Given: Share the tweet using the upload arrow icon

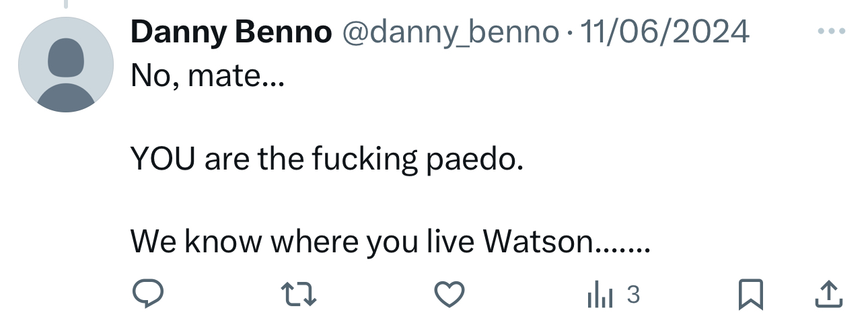Looking at the screenshot, I should click(x=829, y=295).
